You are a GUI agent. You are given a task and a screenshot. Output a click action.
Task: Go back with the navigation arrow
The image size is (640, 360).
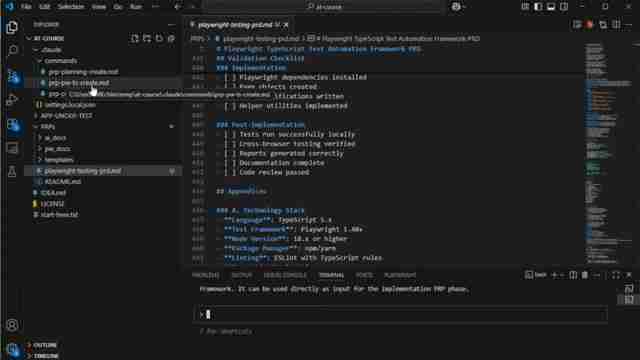tap(178, 7)
